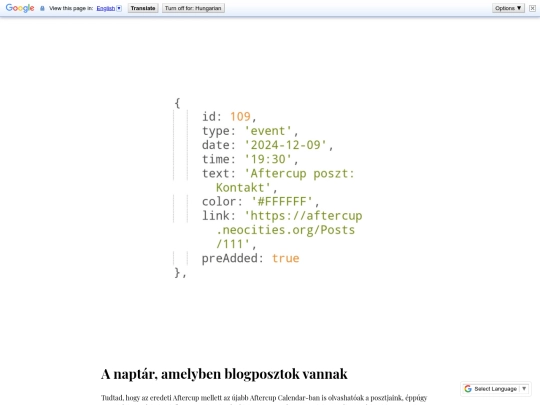Image resolution: width=540 pixels, height=405 pixels.
Task: Click the date string '2024-12-09'
Action: tap(285, 145)
